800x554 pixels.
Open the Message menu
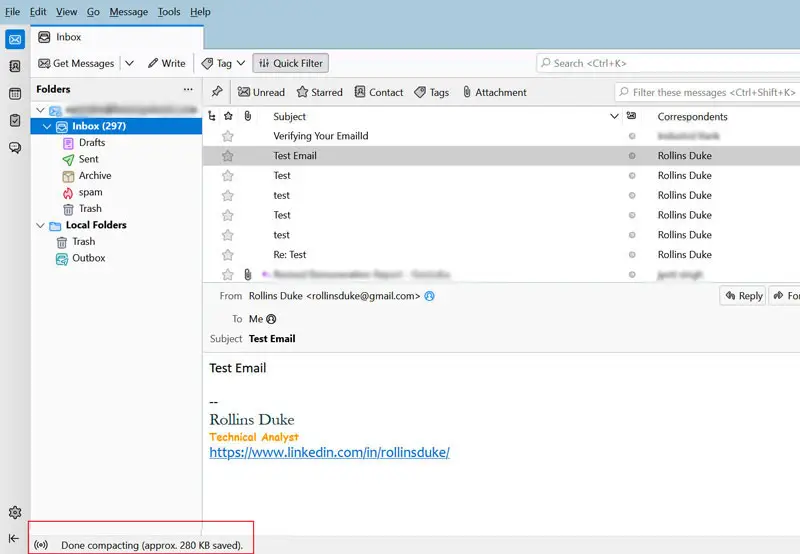pyautogui.click(x=128, y=12)
